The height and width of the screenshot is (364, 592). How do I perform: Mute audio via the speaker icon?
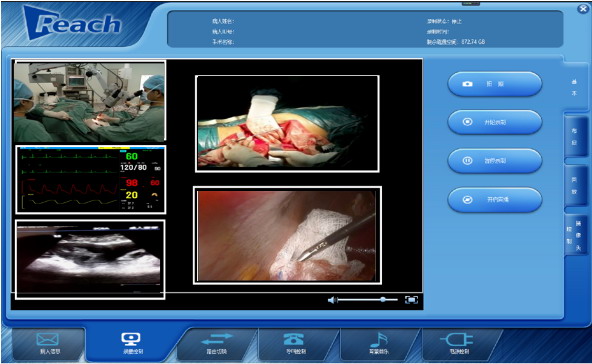click(x=332, y=300)
